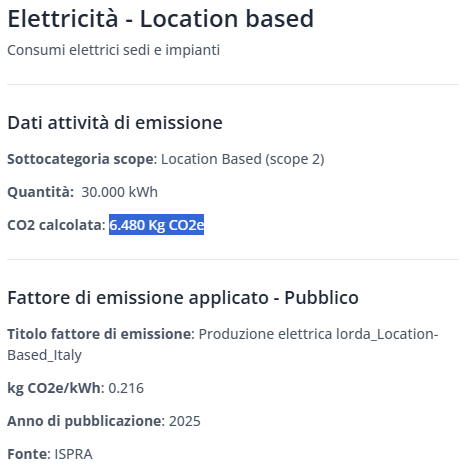This screenshot has width=468, height=476.
Task: Click the 2025 publication year
Action: coord(185,421)
